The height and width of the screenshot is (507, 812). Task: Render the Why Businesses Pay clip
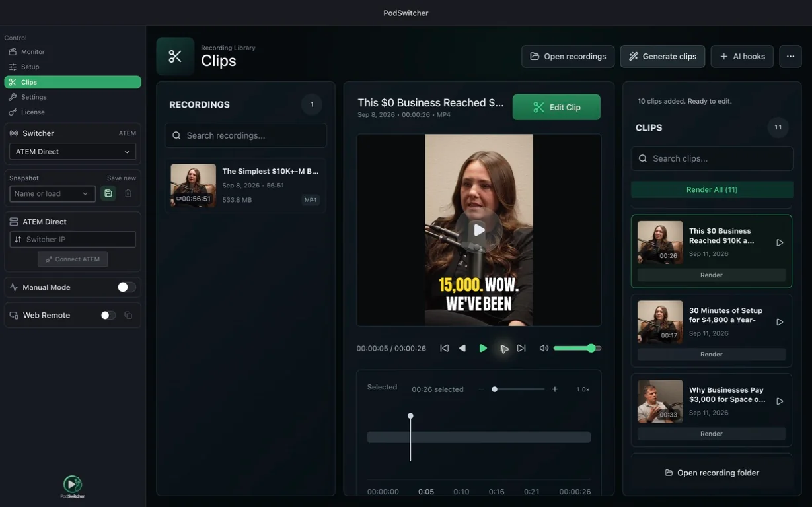(x=712, y=434)
